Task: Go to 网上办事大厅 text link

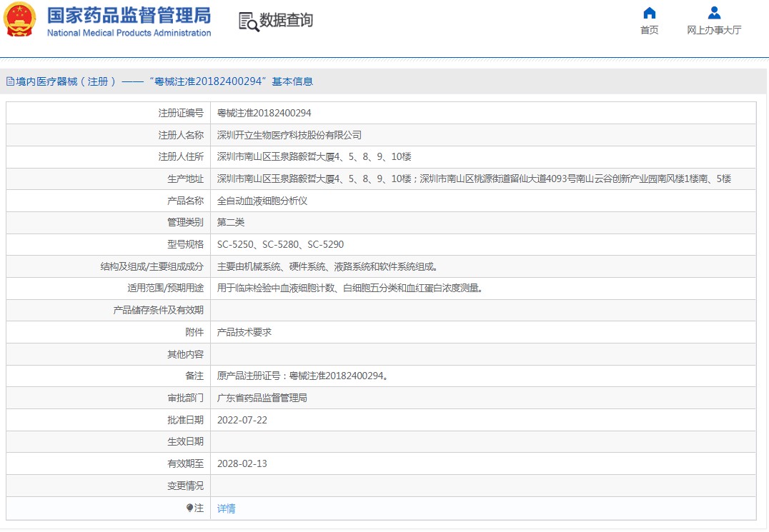Action: [714, 30]
